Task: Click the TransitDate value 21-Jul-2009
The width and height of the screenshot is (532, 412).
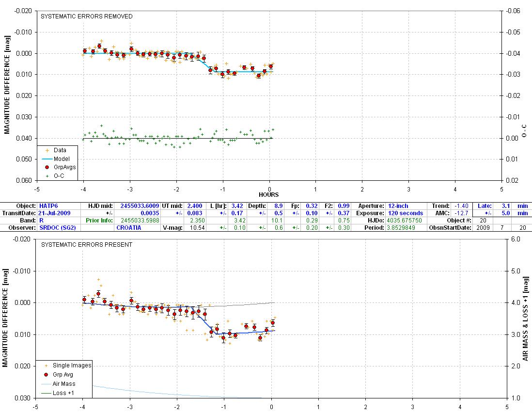Action: pos(54,213)
